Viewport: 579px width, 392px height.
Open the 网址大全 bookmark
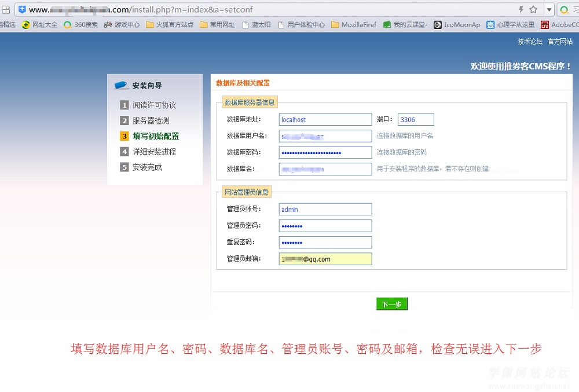(x=40, y=25)
